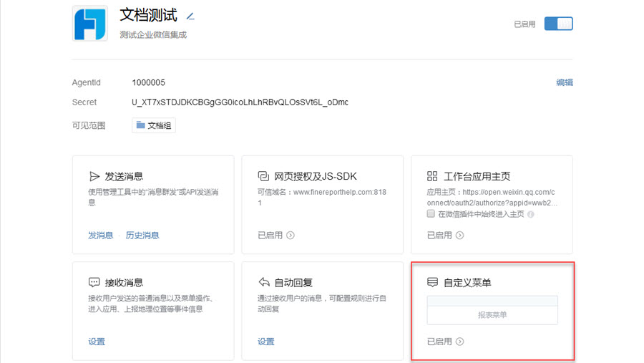Click the 可信域名 www.finereporthelp.com text
644x363 pixels.
[321, 198]
